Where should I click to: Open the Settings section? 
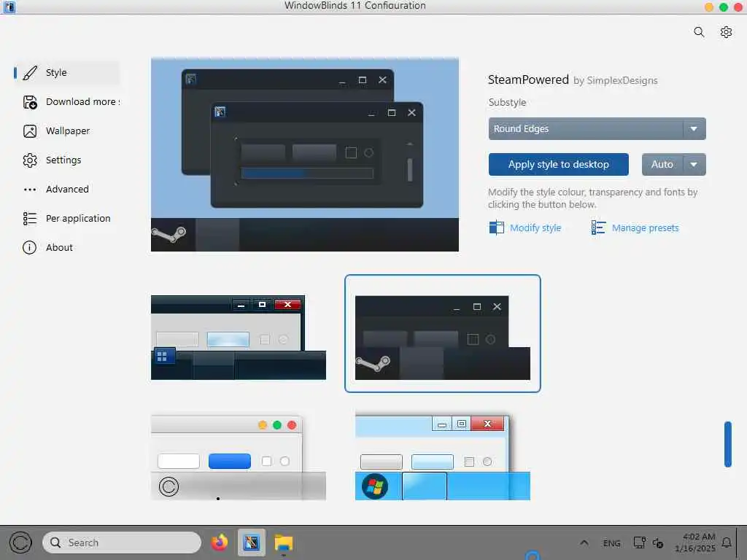pos(66,160)
